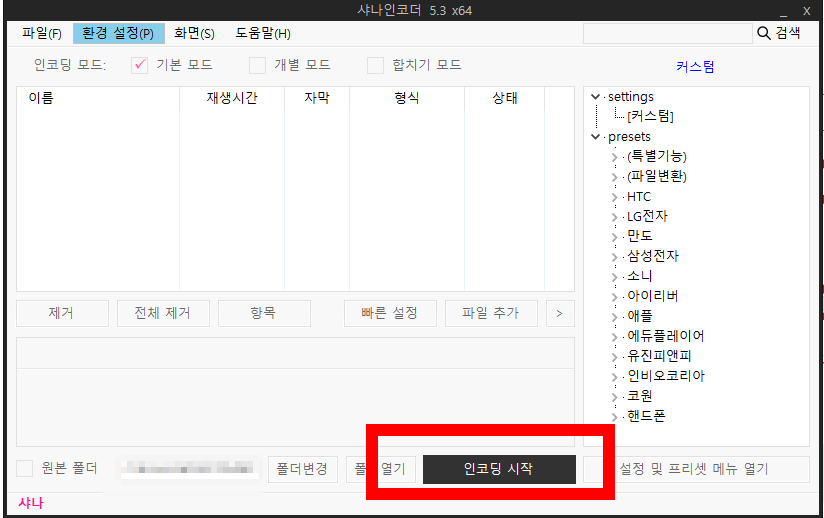Click the 폴더 열기 button
The image size is (824, 518).
tap(381, 469)
